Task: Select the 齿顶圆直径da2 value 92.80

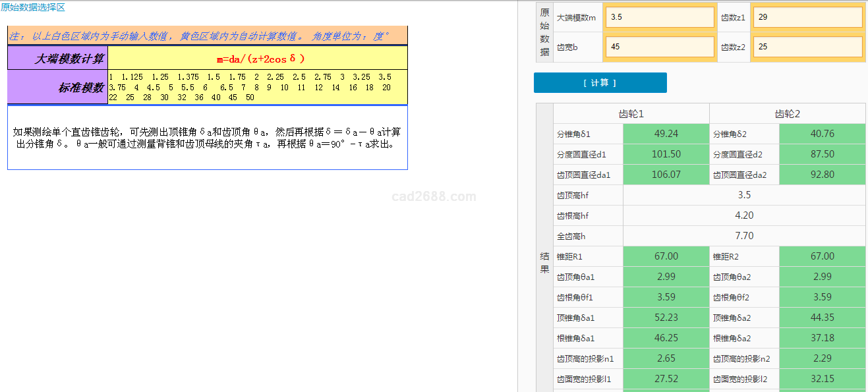Action: pos(822,175)
